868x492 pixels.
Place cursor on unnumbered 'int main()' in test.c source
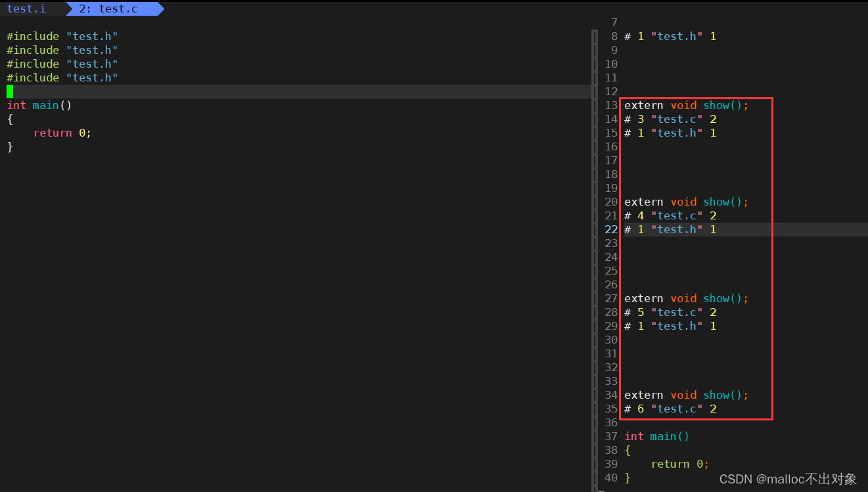coord(39,105)
